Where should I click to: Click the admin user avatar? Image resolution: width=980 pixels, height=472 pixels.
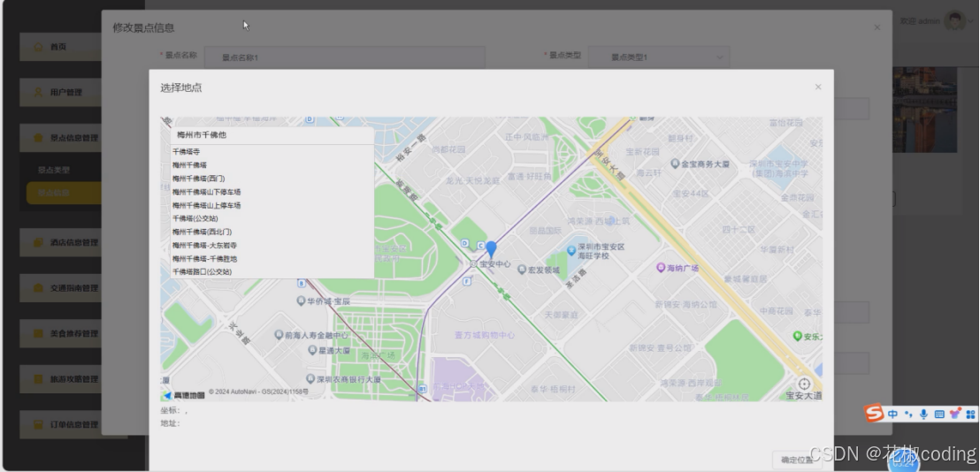coord(954,20)
